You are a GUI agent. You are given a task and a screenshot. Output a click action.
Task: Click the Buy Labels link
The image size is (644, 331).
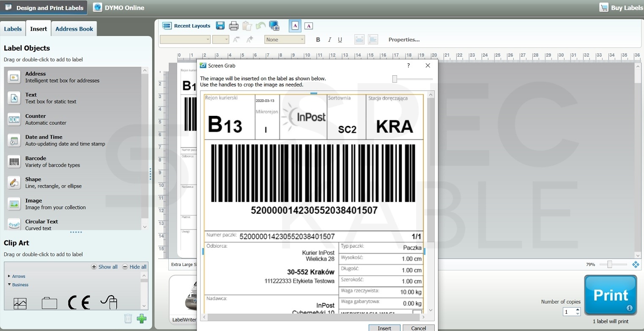[621, 8]
